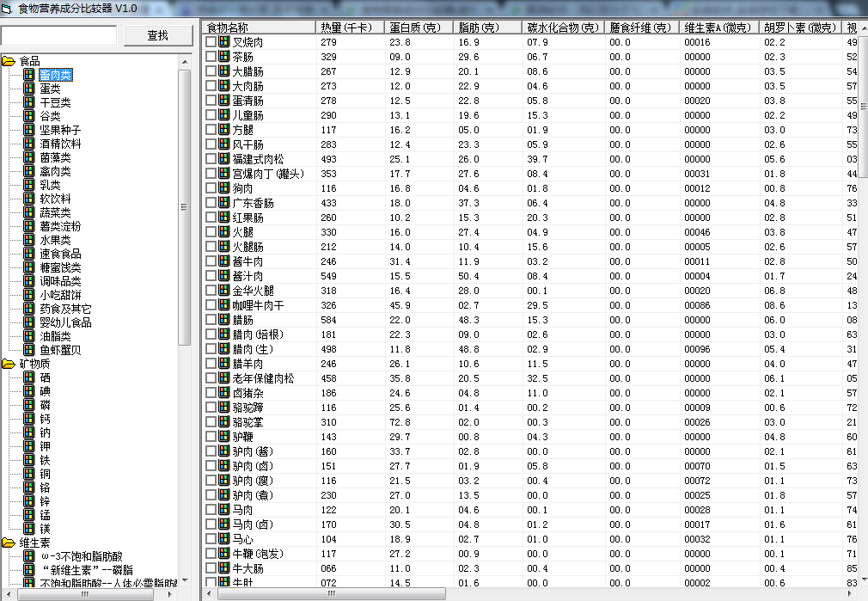Click the application icon in the title bar
868x601 pixels.
click(x=7, y=7)
